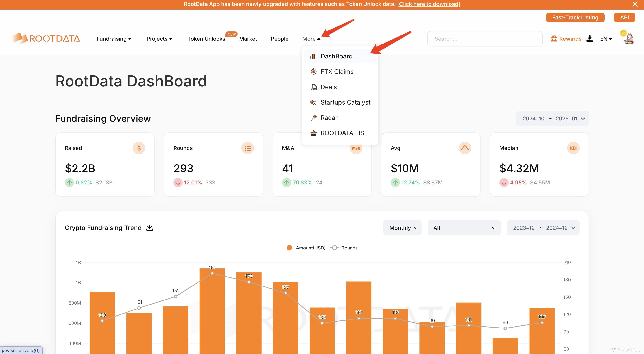Click the M&A badge icon on the M&A card
This screenshot has height=354, width=644.
[x=356, y=148]
